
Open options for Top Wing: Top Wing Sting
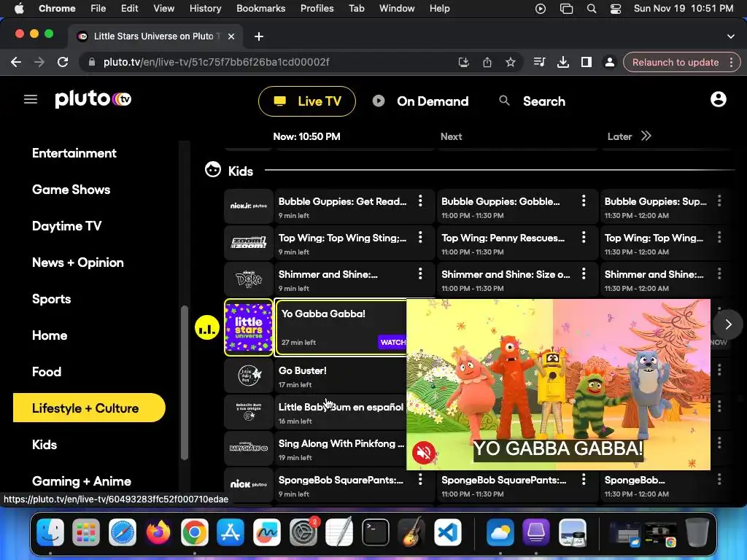pyautogui.click(x=420, y=237)
